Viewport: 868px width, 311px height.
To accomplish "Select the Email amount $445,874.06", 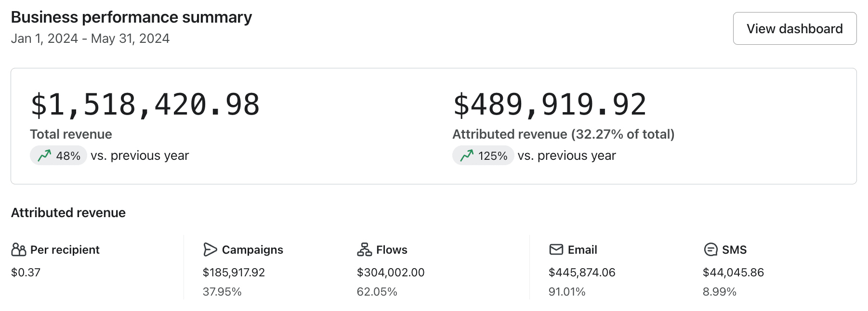I will tap(582, 272).
